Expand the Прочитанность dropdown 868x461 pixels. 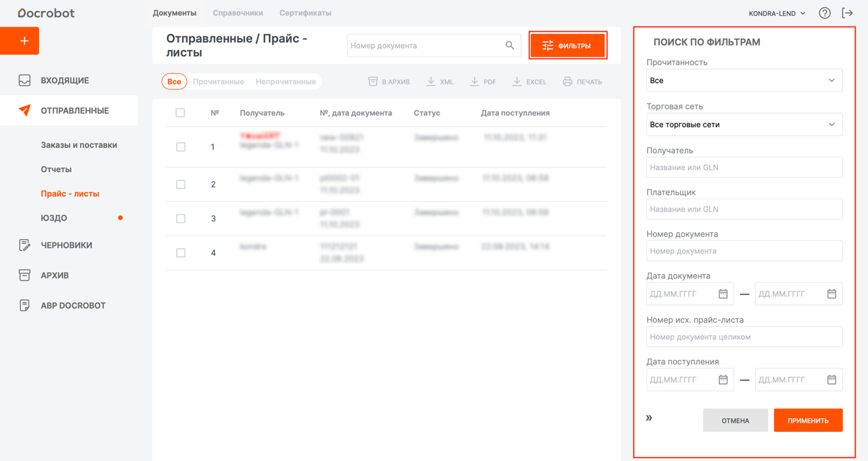[x=744, y=81]
